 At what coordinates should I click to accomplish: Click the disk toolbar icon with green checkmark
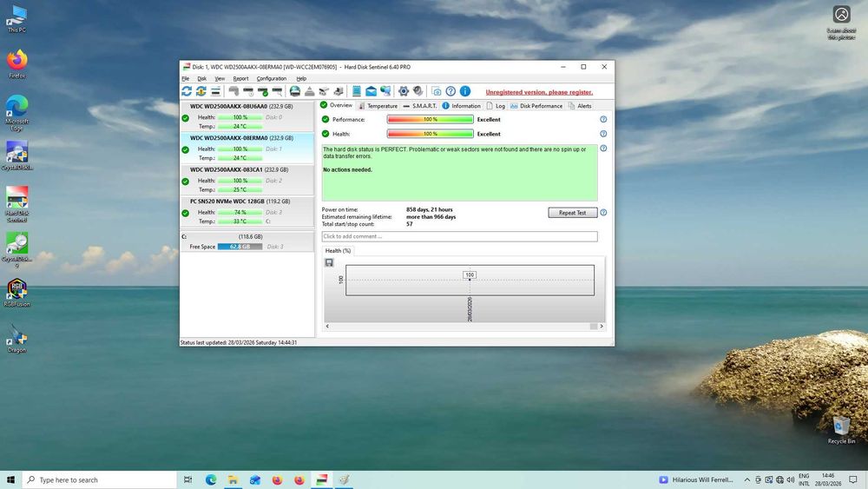pos(263,91)
